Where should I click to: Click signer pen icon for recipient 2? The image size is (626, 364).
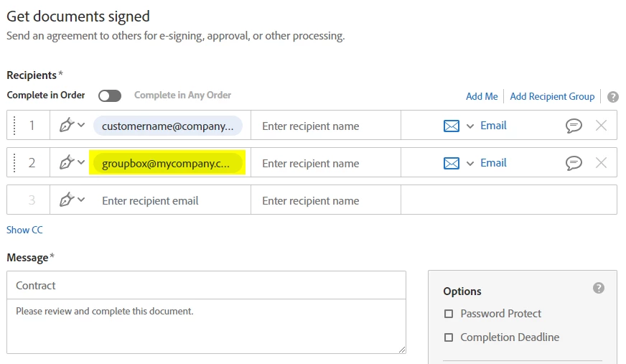[67, 163]
